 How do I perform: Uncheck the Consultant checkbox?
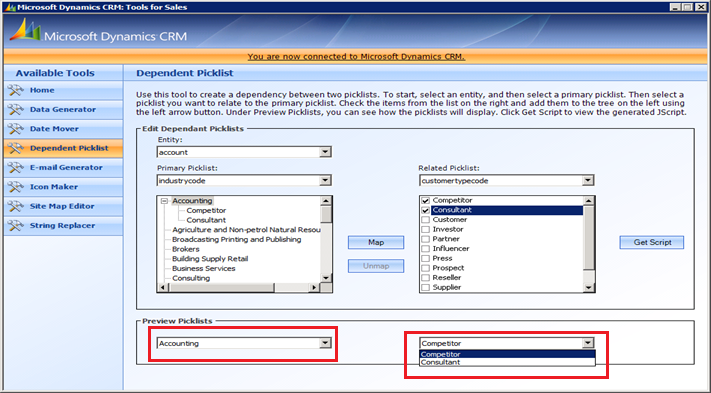point(425,210)
